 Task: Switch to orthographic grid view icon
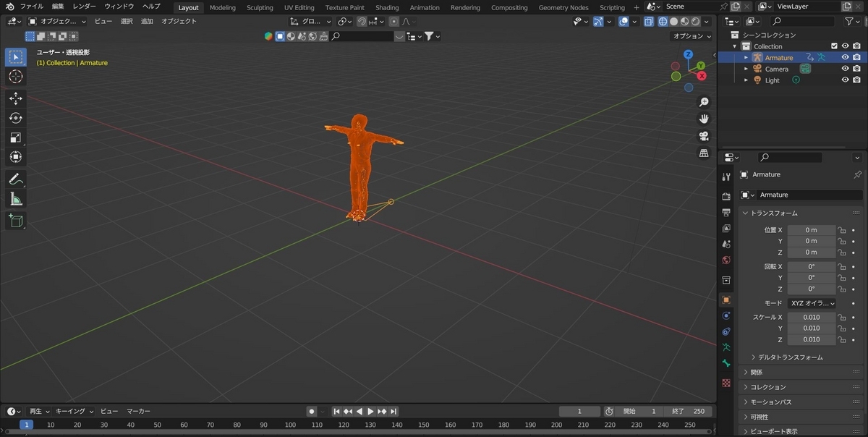click(x=703, y=153)
